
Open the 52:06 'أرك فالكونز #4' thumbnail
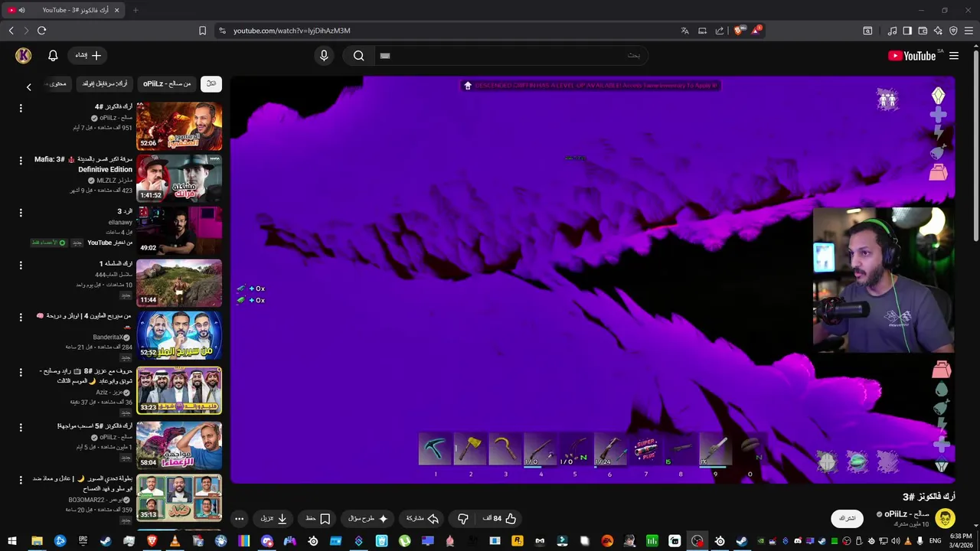179,126
